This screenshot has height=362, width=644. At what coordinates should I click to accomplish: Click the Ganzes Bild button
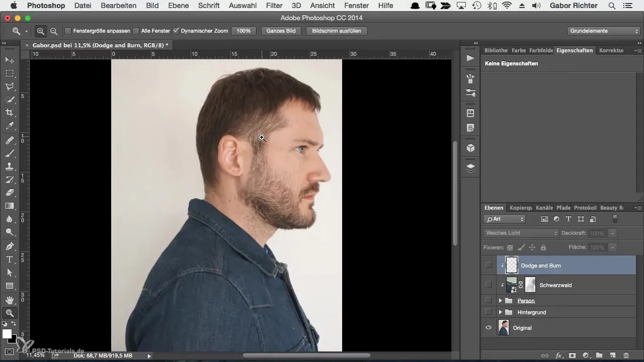tap(281, 31)
